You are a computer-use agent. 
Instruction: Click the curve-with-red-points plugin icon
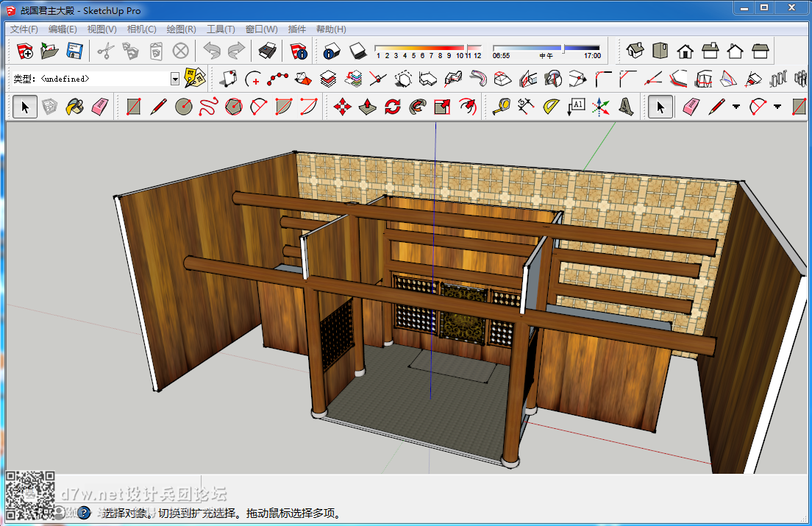278,79
